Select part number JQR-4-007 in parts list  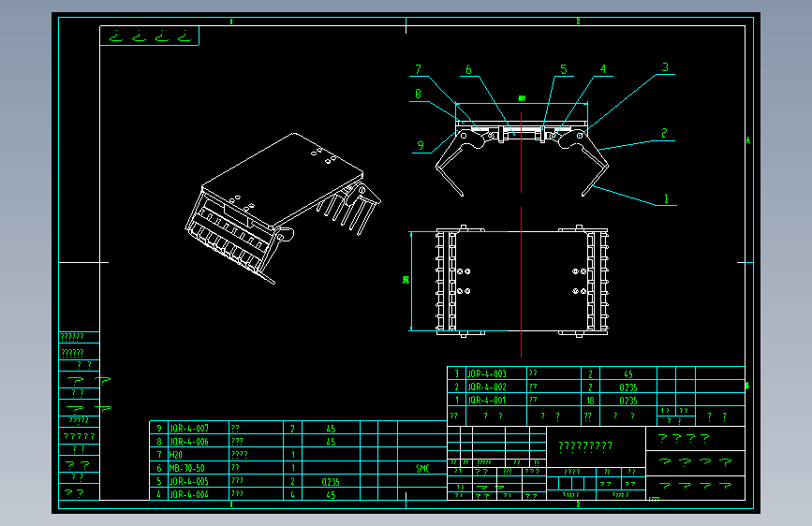(x=189, y=429)
